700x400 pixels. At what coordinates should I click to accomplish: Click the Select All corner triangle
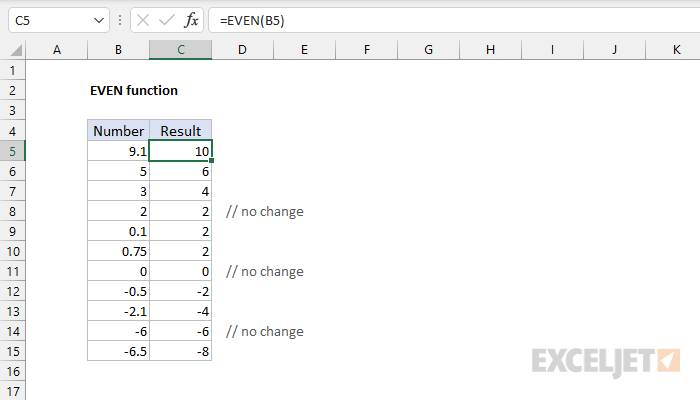coord(16,50)
